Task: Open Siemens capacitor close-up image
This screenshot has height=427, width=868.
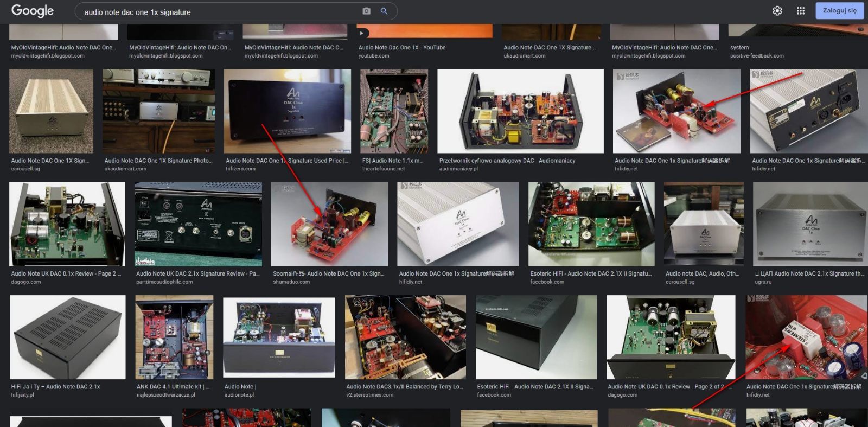Action: (x=807, y=337)
